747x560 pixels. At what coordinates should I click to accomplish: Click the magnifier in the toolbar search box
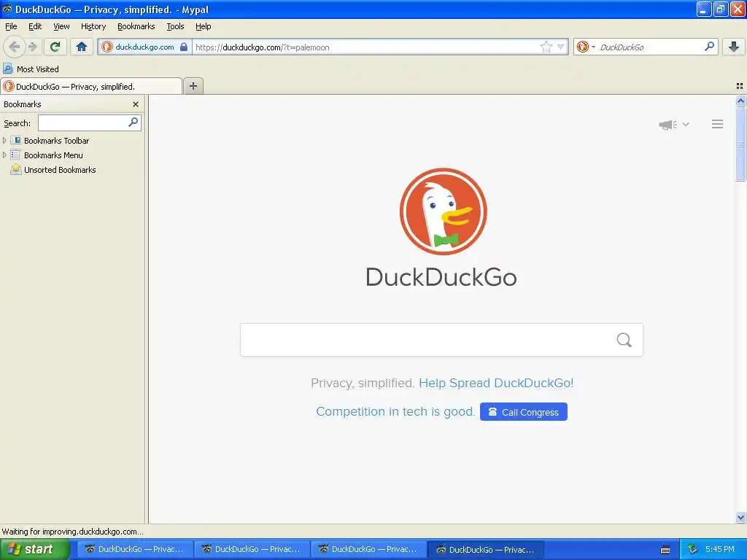point(709,46)
